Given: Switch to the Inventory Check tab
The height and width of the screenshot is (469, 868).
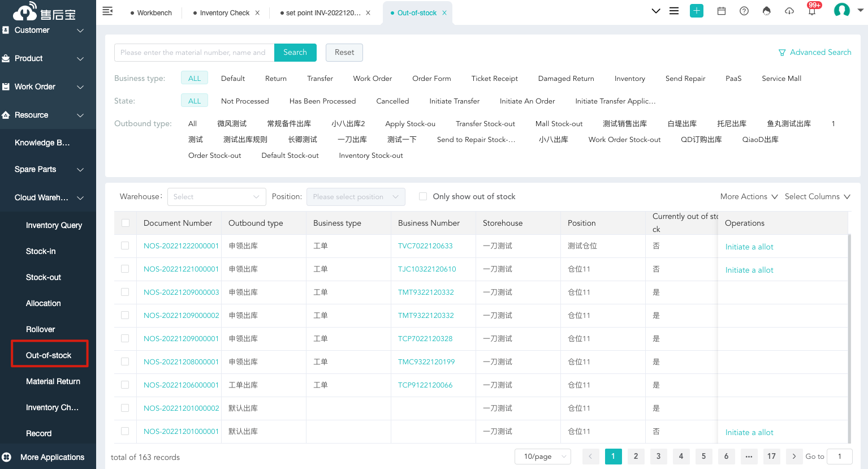Looking at the screenshot, I should tap(224, 13).
